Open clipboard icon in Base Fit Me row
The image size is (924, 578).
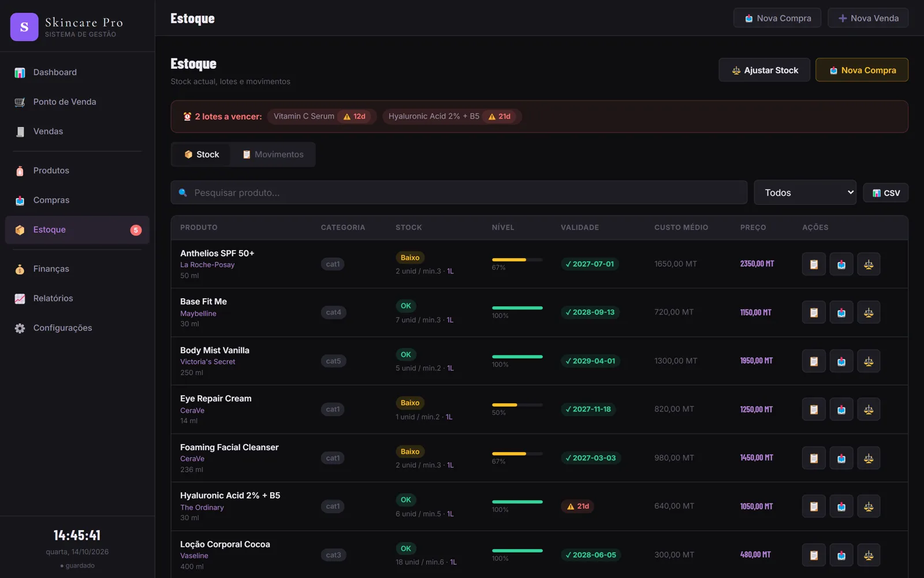(814, 313)
